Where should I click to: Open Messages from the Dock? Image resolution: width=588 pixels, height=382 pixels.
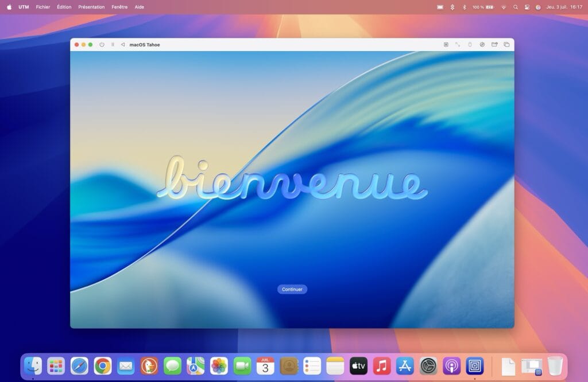(172, 366)
